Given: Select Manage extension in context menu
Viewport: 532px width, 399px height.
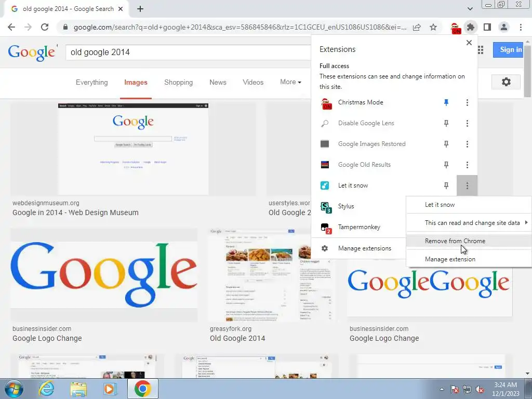Looking at the screenshot, I should (x=469, y=259).
